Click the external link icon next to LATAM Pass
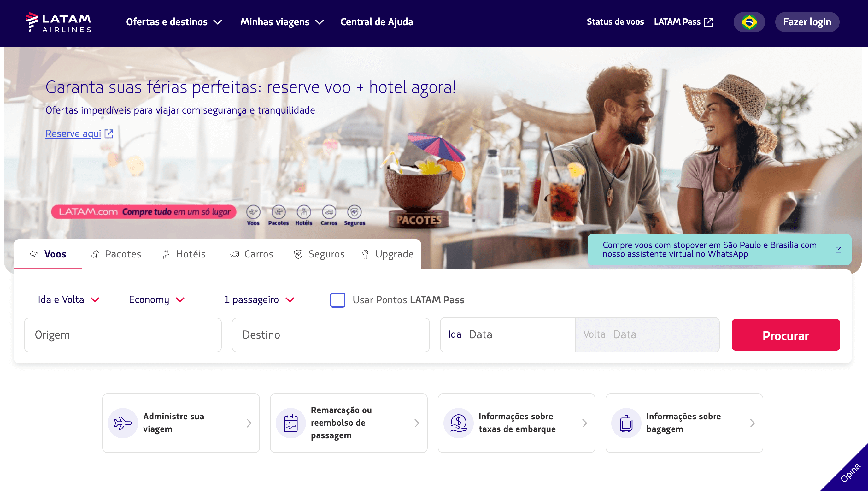This screenshot has height=491, width=868. click(709, 22)
